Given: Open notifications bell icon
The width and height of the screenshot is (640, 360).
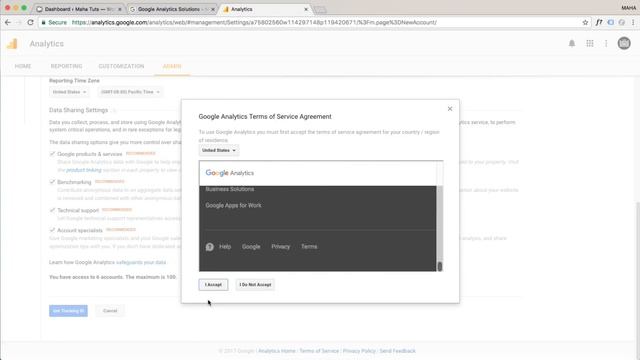Looking at the screenshot, I should 572,43.
